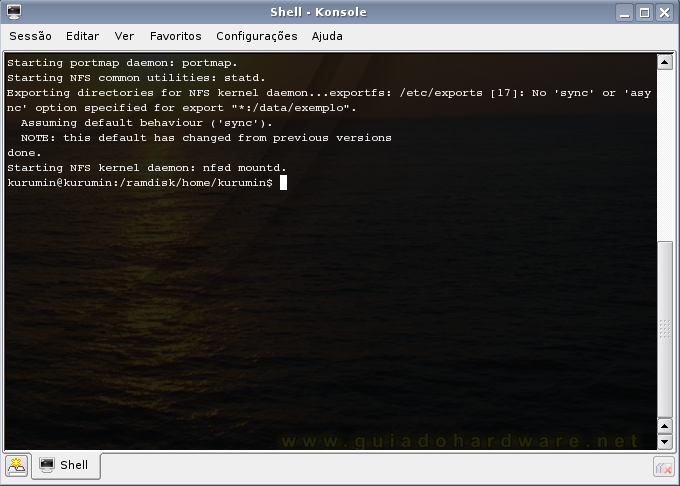This screenshot has width=680, height=486.
Task: Click the scroll up arrow at top of scrollbar
Action: coord(665,62)
